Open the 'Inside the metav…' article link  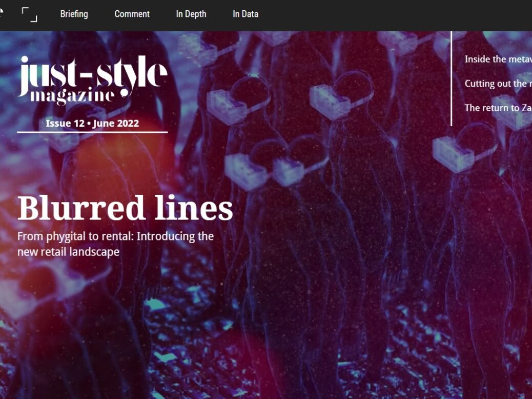[498, 59]
